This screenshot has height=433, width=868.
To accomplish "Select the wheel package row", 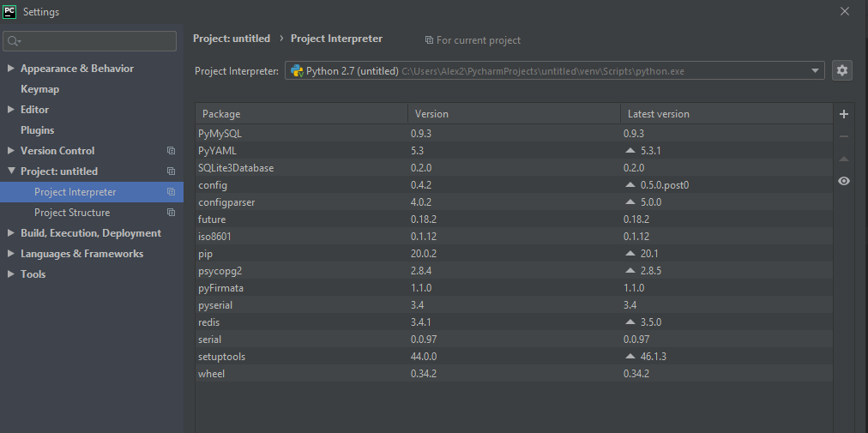I will tap(514, 374).
